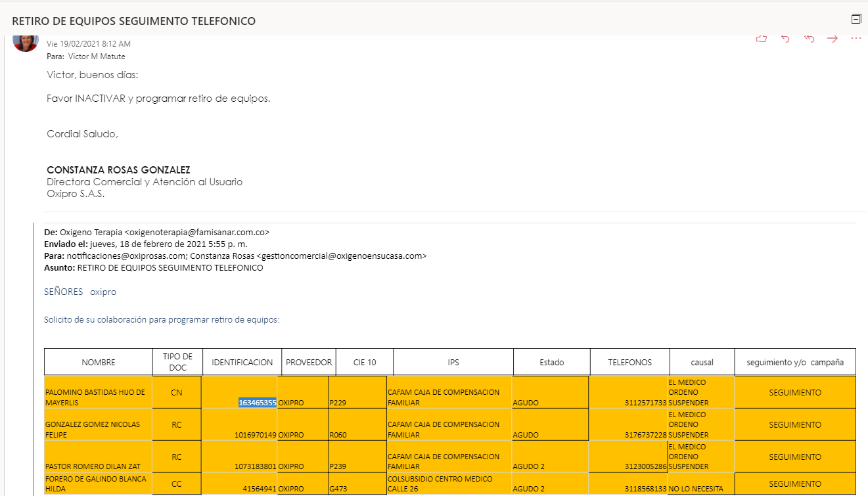The height and width of the screenshot is (496, 868).
Task: Click oxigenoterapia@famisanar.com.co sender address
Action: (197, 232)
